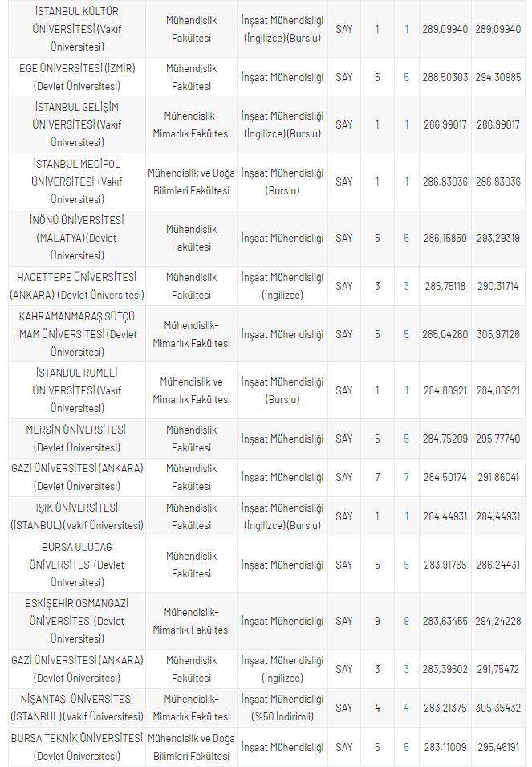Click the blue quota number in Ege Üniversitesi row
This screenshot has height=767, width=532.
point(406,77)
